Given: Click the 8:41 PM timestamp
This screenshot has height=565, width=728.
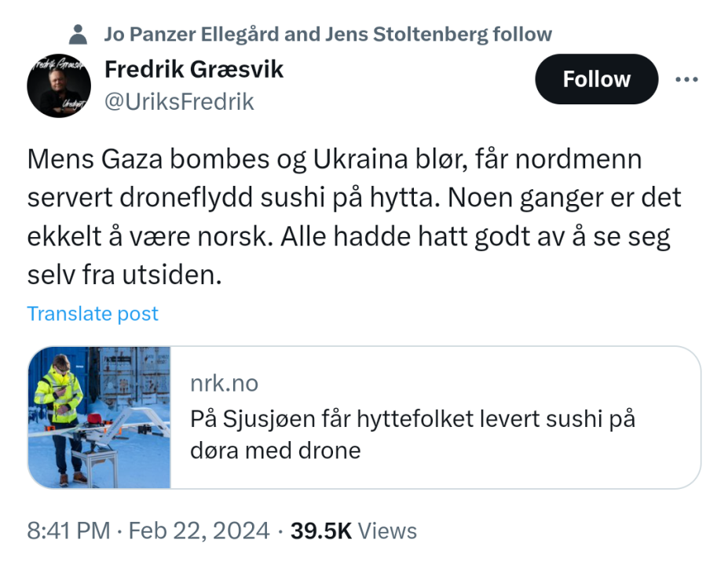Looking at the screenshot, I should click(69, 530).
